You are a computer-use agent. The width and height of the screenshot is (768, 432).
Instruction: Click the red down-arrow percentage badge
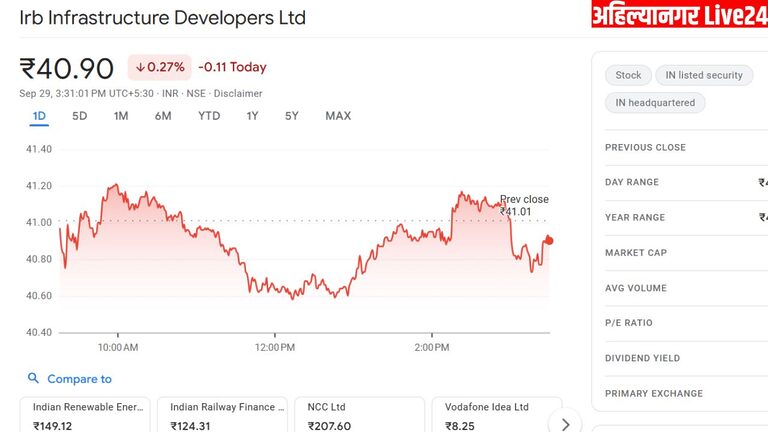tap(159, 67)
